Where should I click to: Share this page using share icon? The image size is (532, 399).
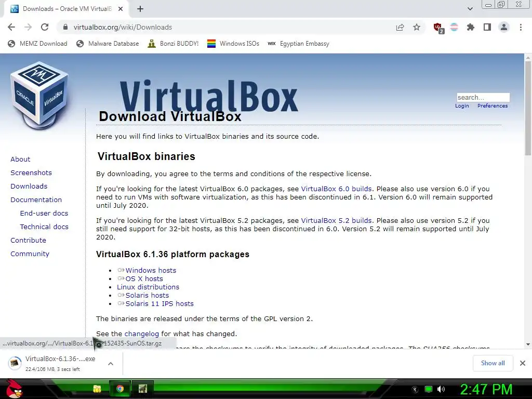400,27
